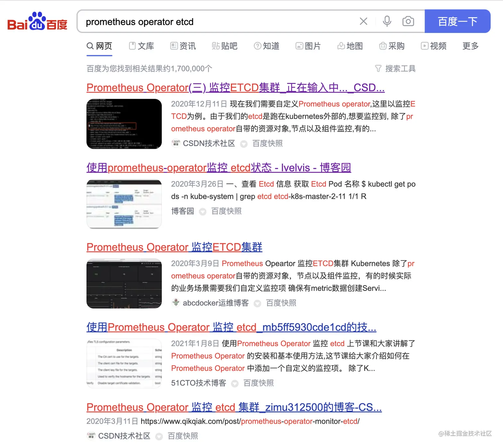Open thumbnail of the lvelvis 博客园 result
Image resolution: width=503 pixels, height=448 pixels.
[124, 204]
